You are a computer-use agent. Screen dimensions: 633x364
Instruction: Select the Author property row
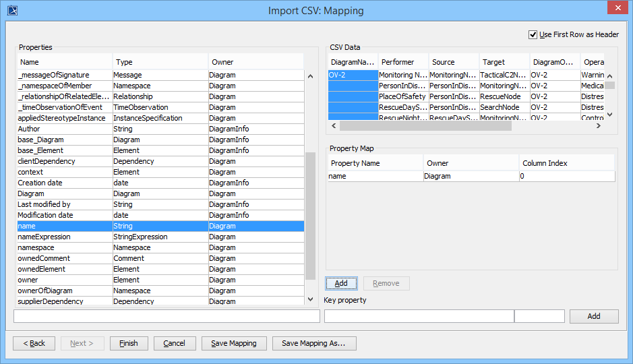coord(65,129)
